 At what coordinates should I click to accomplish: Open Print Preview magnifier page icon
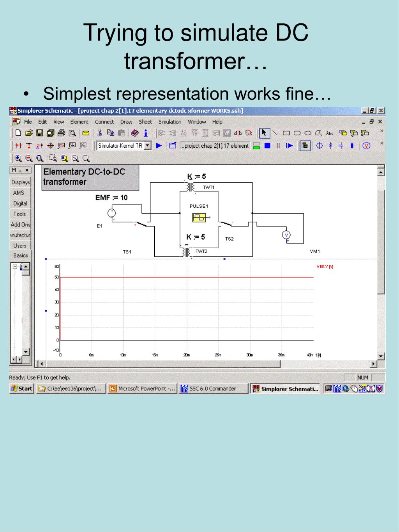72,133
